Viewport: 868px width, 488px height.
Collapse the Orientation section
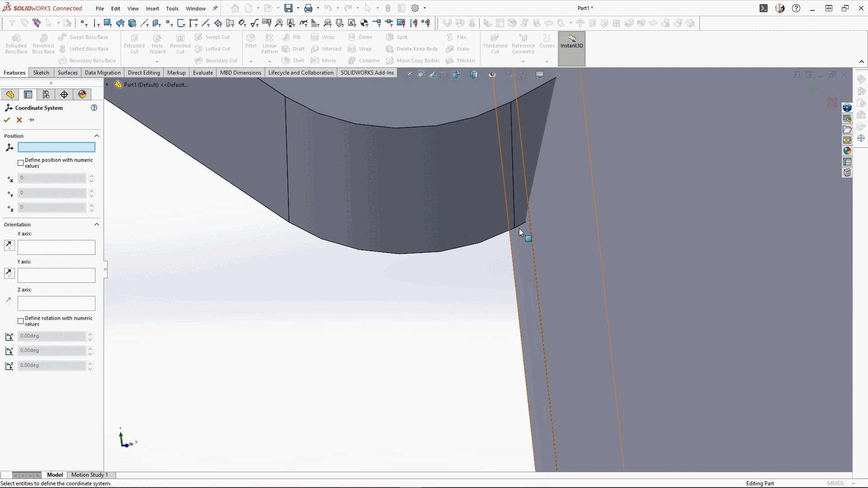click(x=96, y=225)
